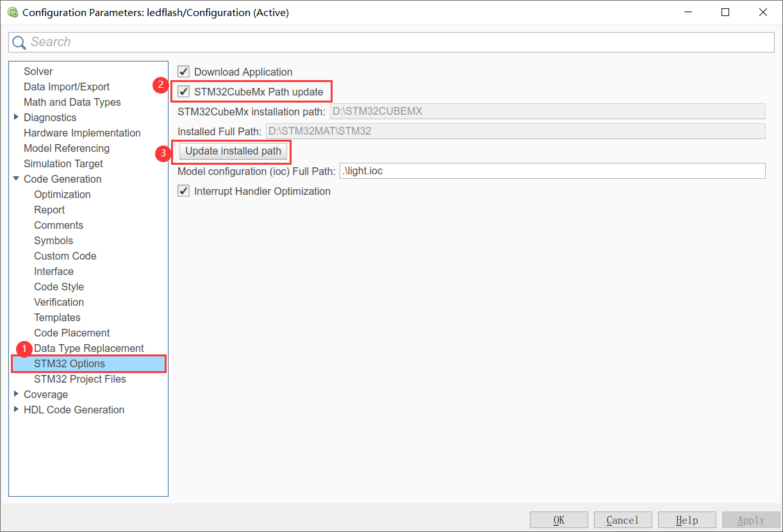Open STM32 Project Files

[80, 379]
